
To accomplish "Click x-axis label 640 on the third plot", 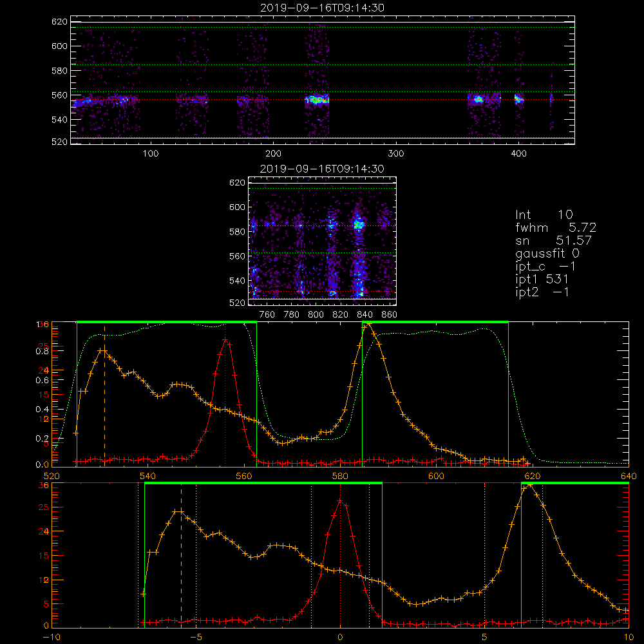I will (629, 476).
